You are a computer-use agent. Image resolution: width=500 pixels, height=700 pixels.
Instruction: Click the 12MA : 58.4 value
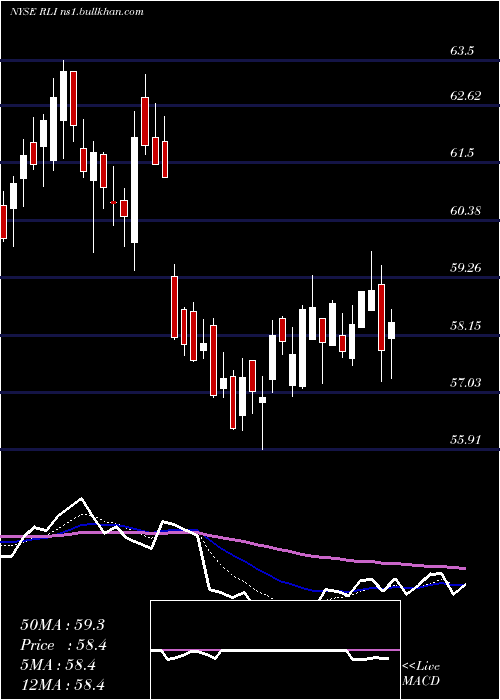point(62,685)
